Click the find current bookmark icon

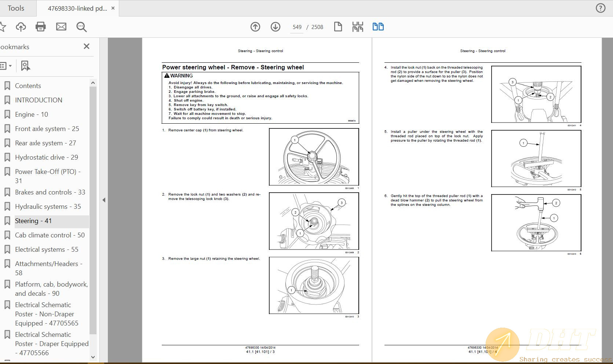click(x=25, y=66)
